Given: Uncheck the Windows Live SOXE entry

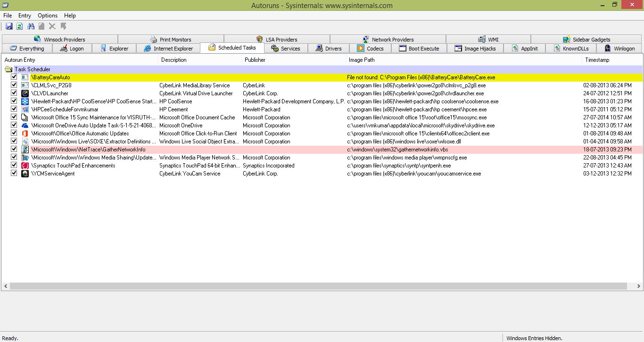Looking at the screenshot, I should [x=14, y=141].
